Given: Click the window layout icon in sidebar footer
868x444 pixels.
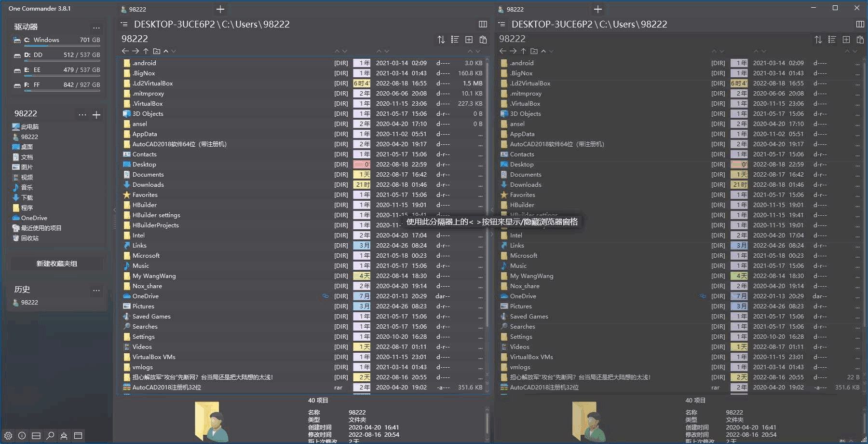Looking at the screenshot, I should pyautogui.click(x=78, y=435).
